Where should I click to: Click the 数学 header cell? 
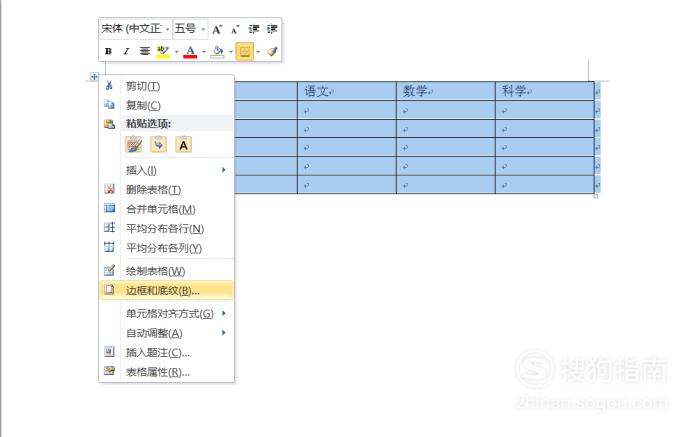pyautogui.click(x=446, y=91)
